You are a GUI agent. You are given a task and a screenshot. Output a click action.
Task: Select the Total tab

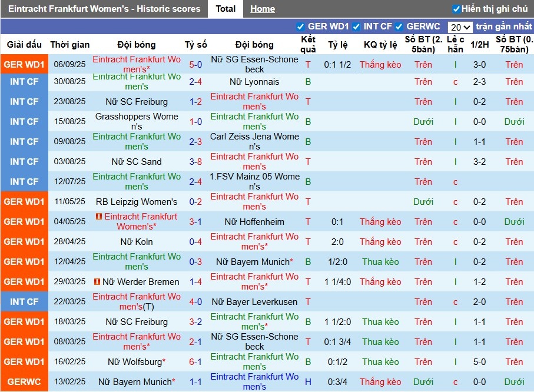[225, 9]
